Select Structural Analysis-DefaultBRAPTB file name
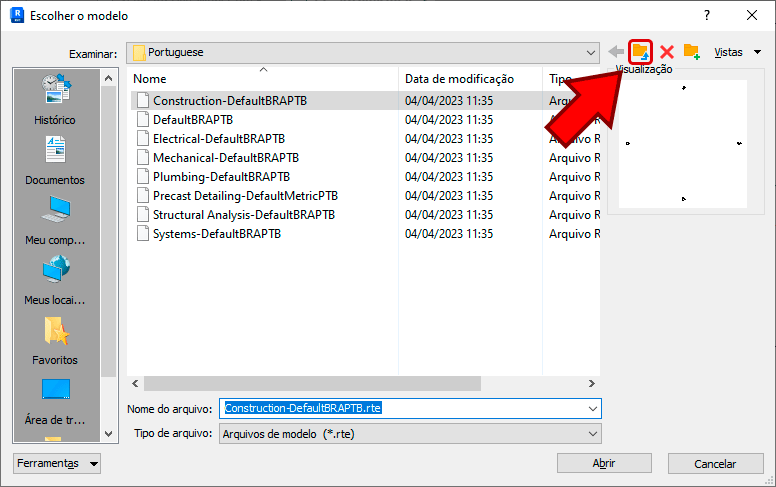776x487 pixels. point(244,214)
